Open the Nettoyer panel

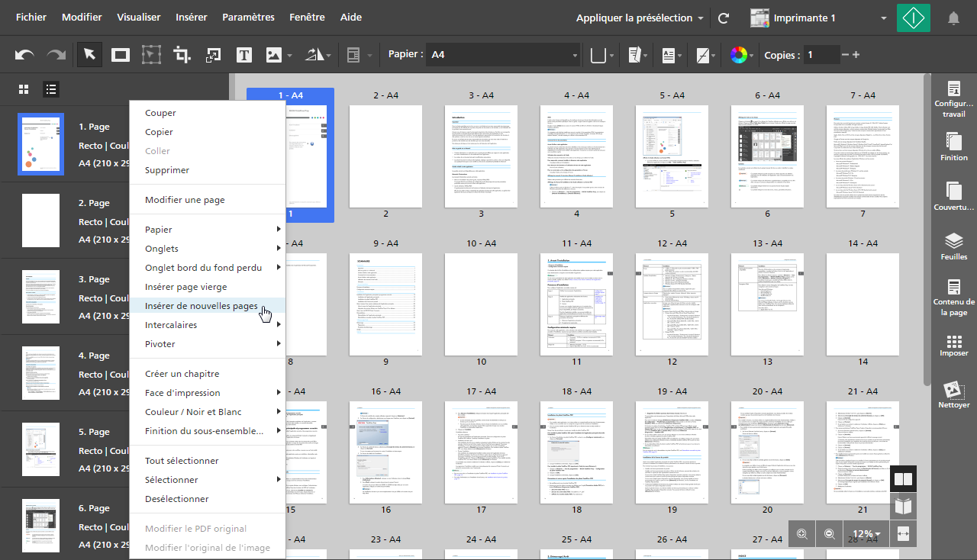tap(953, 394)
